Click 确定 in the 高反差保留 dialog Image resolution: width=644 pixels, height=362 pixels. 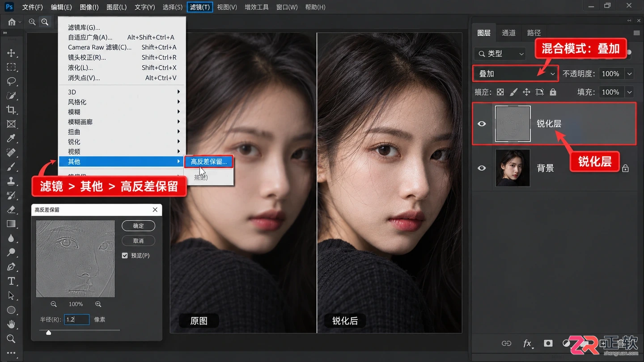point(139,226)
